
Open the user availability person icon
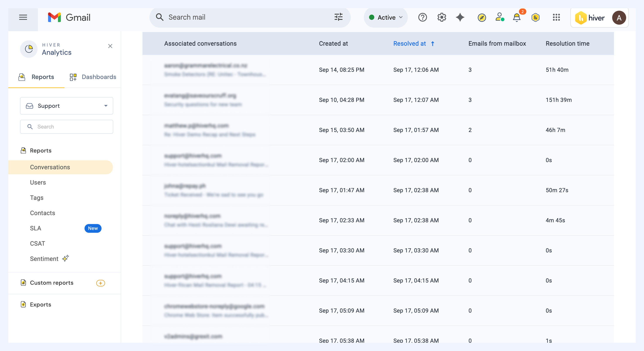point(500,17)
